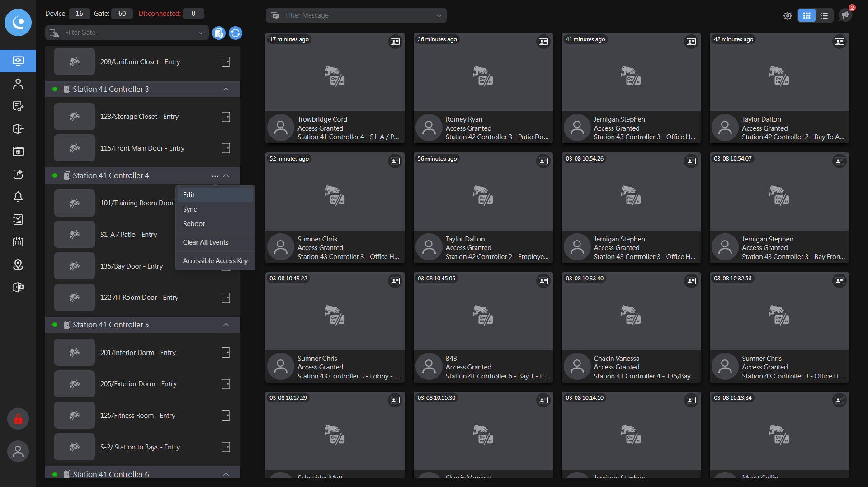Open the alarm bell sidebar icon
Viewport: 868px width, 487px height.
pyautogui.click(x=18, y=197)
